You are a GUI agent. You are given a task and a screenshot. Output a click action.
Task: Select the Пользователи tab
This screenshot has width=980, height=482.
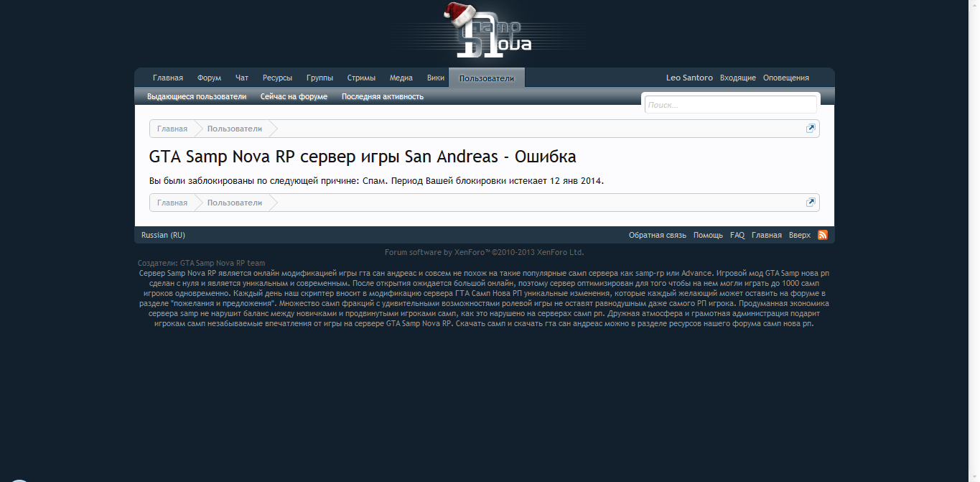coord(487,78)
